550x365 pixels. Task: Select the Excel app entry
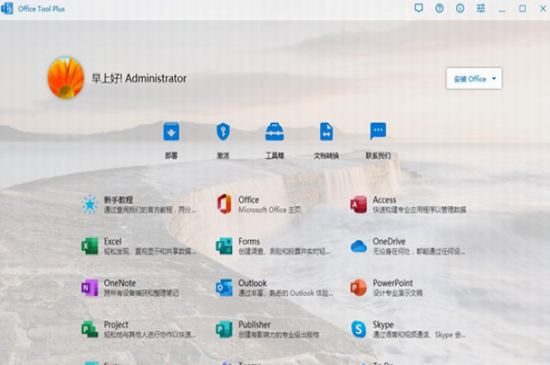[139, 246]
